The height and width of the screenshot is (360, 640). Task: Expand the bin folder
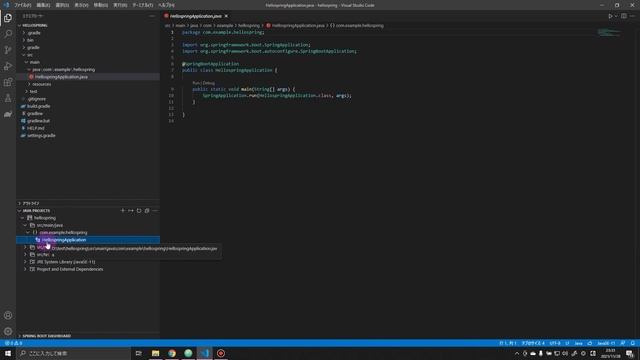pyautogui.click(x=88, y=40)
